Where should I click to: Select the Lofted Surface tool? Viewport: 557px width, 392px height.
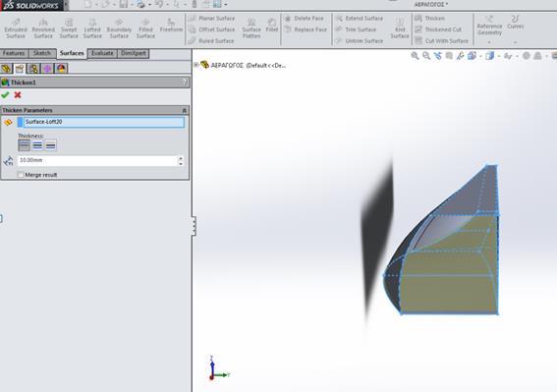(x=92, y=28)
